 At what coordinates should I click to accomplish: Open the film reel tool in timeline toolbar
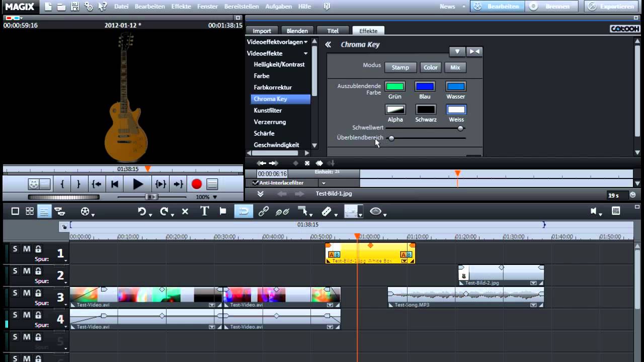pos(85,212)
